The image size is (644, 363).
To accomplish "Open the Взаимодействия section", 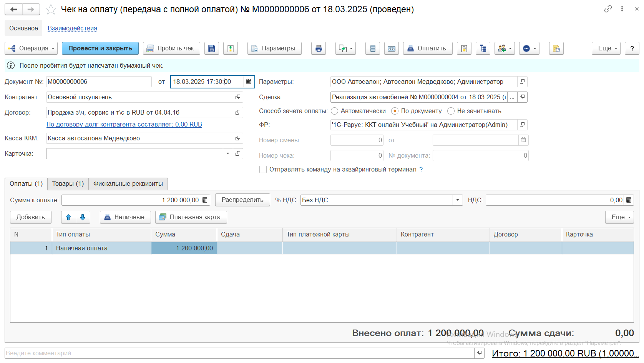I will pos(72,28).
